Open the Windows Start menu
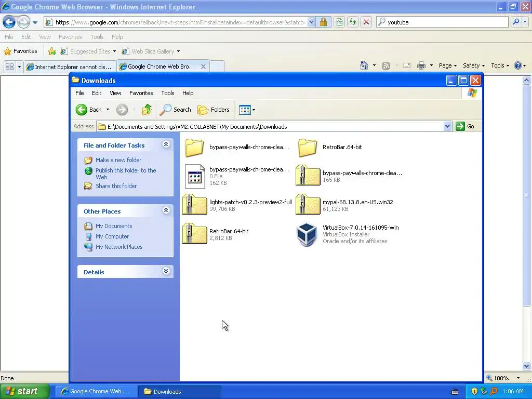The height and width of the screenshot is (399, 532). (24, 392)
